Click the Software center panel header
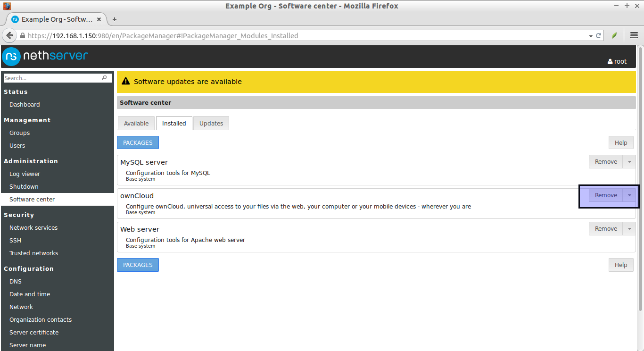This screenshot has height=351, width=644. click(x=376, y=103)
